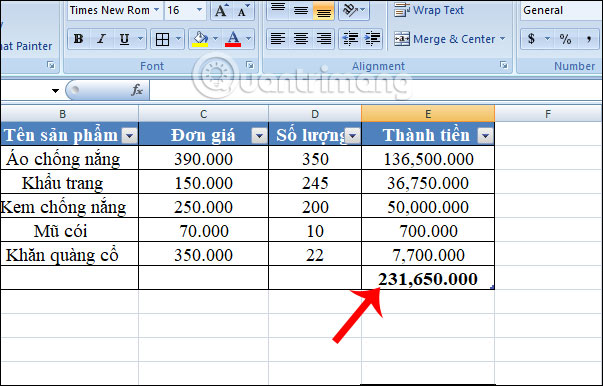The width and height of the screenshot is (603, 386).
Task: Align text right icon
Action: coord(324,39)
